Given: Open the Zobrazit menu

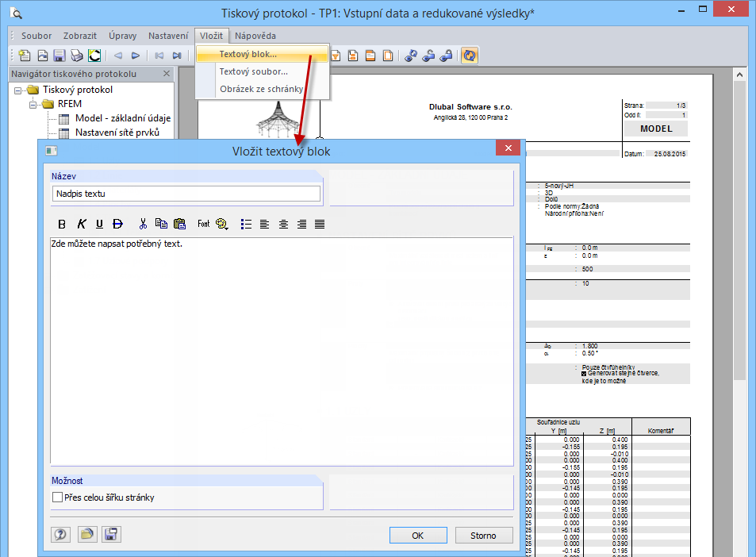Looking at the screenshot, I should pyautogui.click(x=79, y=36).
